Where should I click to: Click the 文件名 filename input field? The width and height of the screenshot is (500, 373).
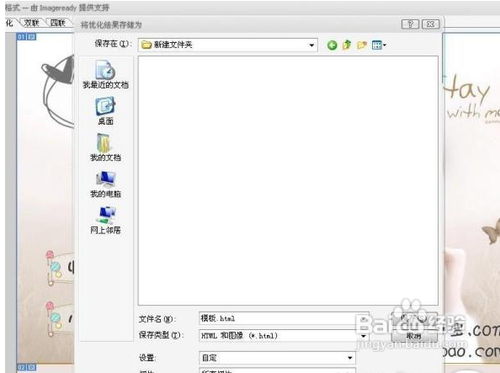(283, 318)
